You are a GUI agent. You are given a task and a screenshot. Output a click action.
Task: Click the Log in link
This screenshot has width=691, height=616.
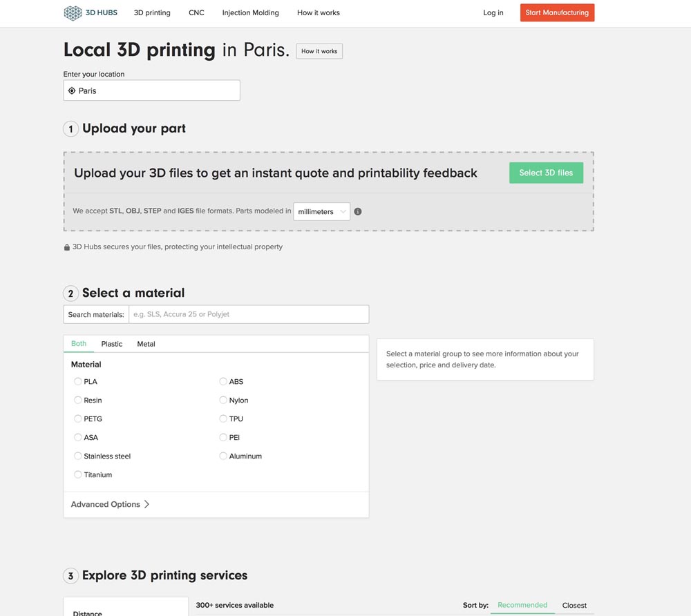(493, 13)
